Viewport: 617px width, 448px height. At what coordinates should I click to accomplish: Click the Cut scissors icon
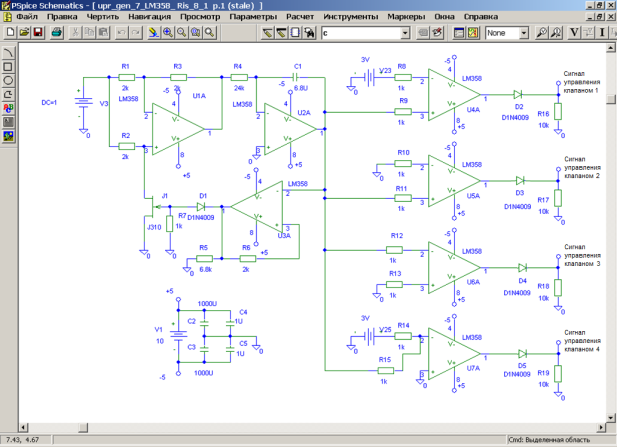(x=75, y=32)
